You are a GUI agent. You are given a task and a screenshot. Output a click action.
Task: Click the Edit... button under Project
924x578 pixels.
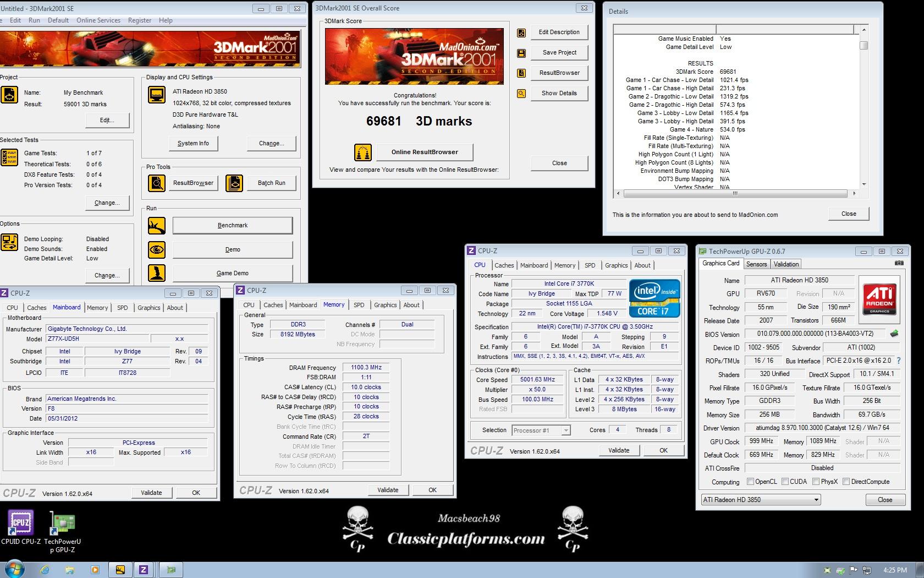[x=107, y=120]
